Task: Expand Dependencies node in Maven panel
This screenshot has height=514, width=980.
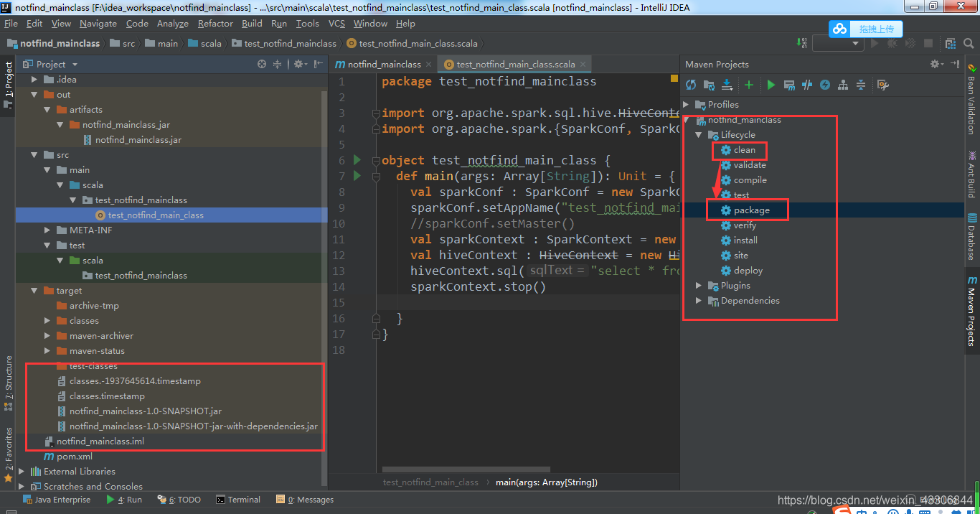Action: pos(699,301)
